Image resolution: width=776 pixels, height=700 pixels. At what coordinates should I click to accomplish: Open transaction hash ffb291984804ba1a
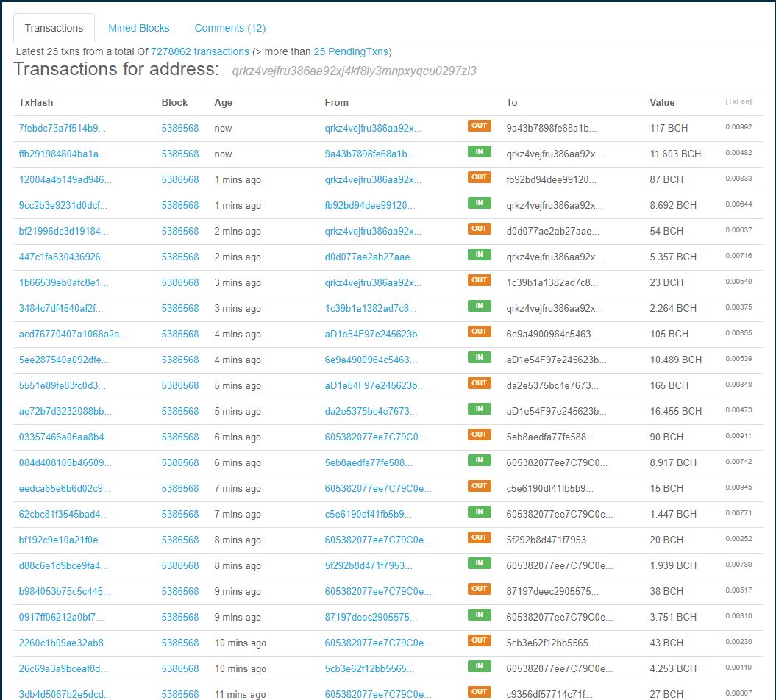pos(63,154)
